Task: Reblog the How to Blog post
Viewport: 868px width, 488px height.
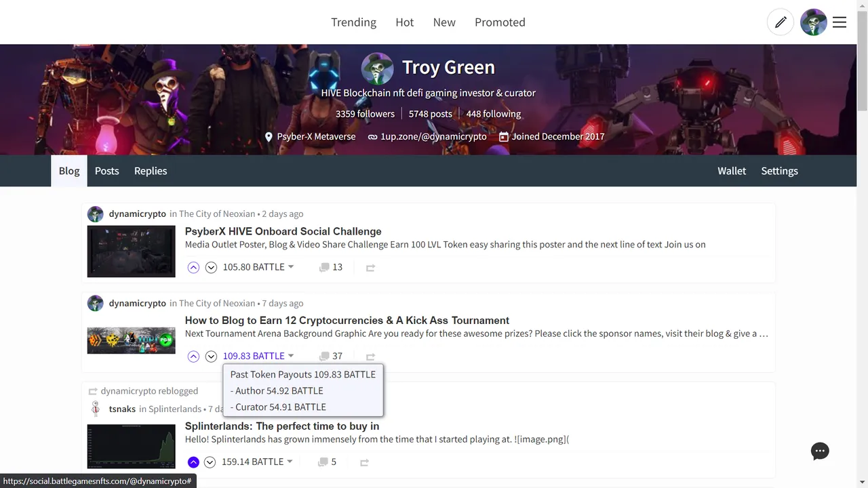Action: pos(370,357)
